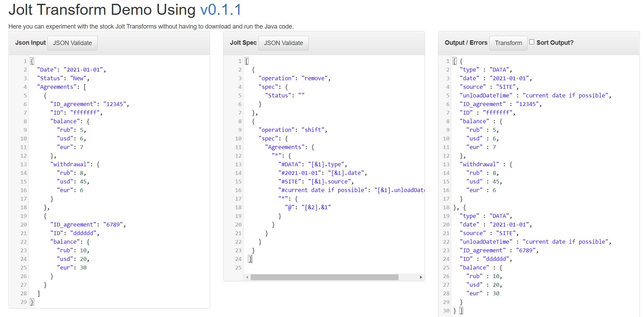Select the "Status": "New" line in Json Input
The width and height of the screenshot is (644, 317).
coord(63,78)
